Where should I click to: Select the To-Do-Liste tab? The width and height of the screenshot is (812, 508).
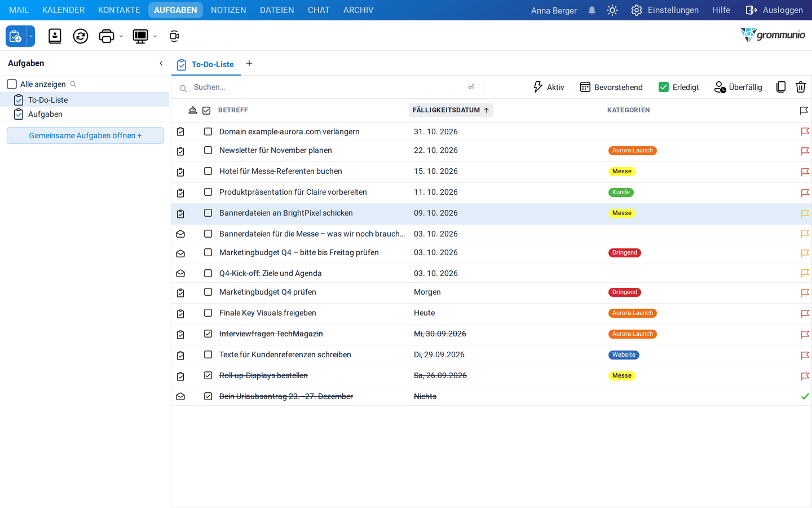tap(206, 64)
